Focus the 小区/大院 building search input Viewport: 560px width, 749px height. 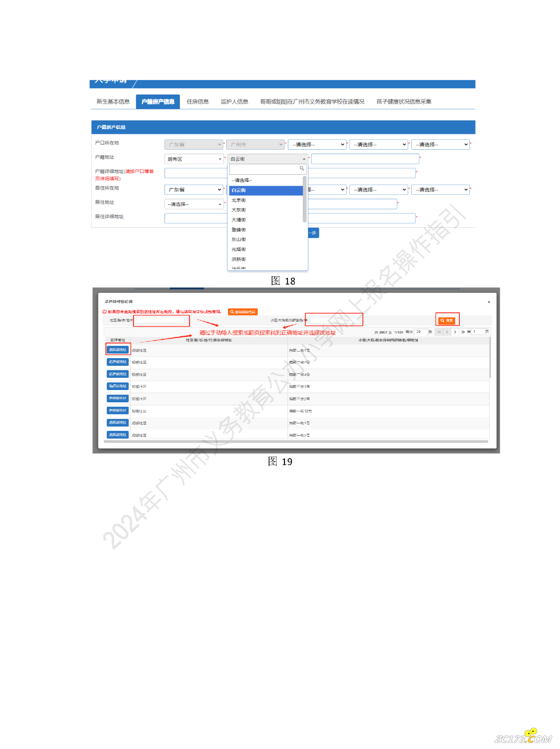tap(334, 320)
